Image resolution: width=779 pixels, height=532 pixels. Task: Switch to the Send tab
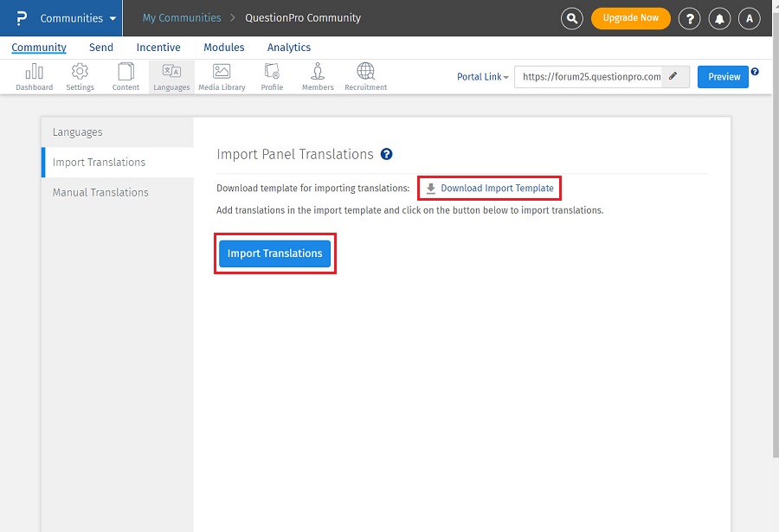pos(101,48)
